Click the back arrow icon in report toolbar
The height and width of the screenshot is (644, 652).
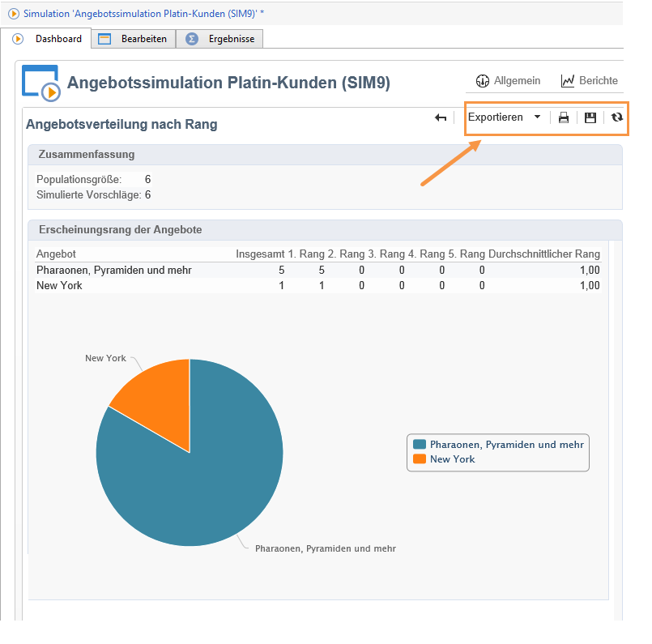441,118
